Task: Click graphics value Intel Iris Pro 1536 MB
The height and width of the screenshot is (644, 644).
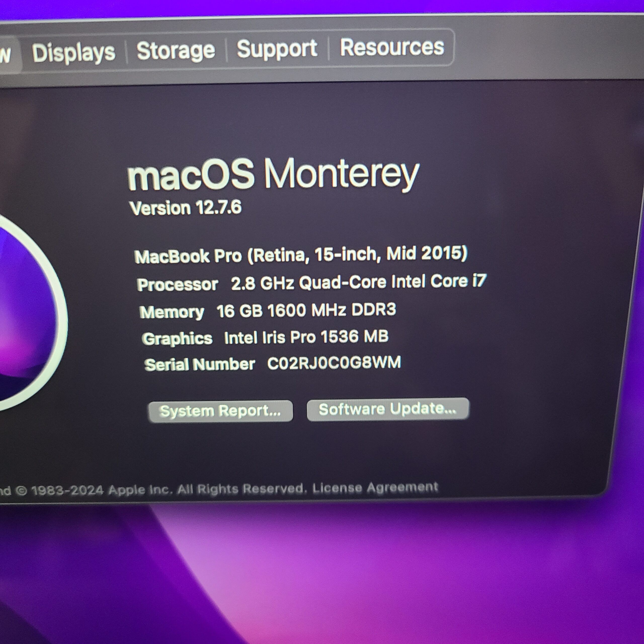Action: 306,337
